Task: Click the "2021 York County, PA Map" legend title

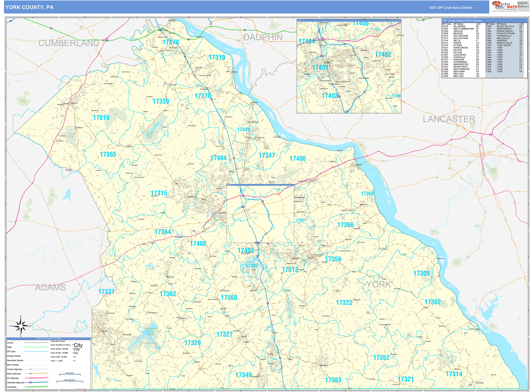Action: click(49, 339)
